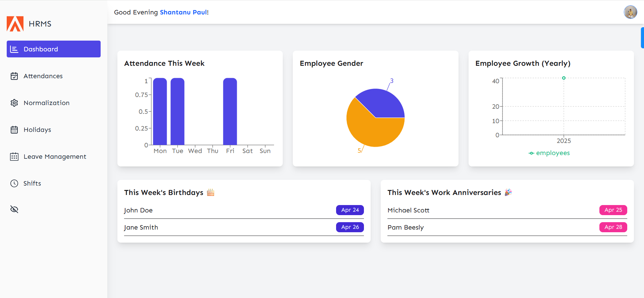644x298 pixels.
Task: Click the HRMS logo icon
Action: tap(15, 24)
